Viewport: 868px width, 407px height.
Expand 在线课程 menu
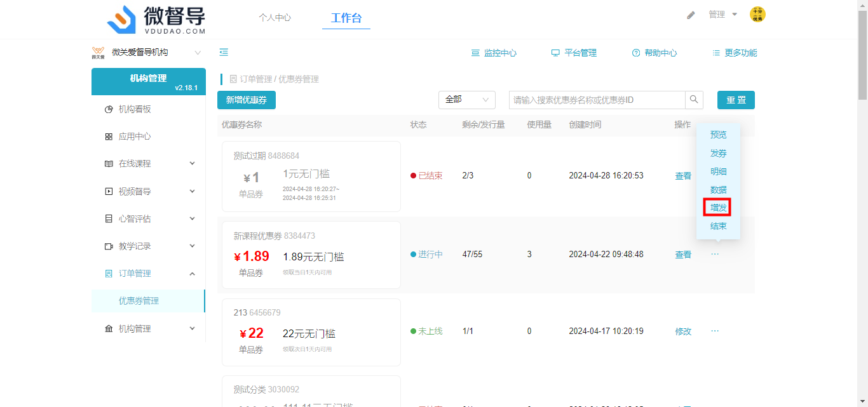pos(149,164)
